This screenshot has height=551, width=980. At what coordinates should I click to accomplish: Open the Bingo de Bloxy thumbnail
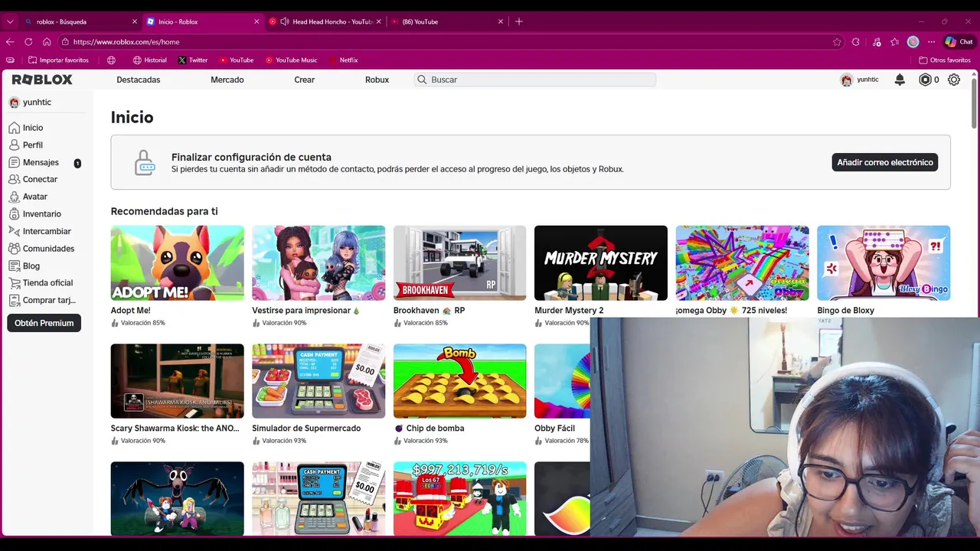(x=884, y=262)
